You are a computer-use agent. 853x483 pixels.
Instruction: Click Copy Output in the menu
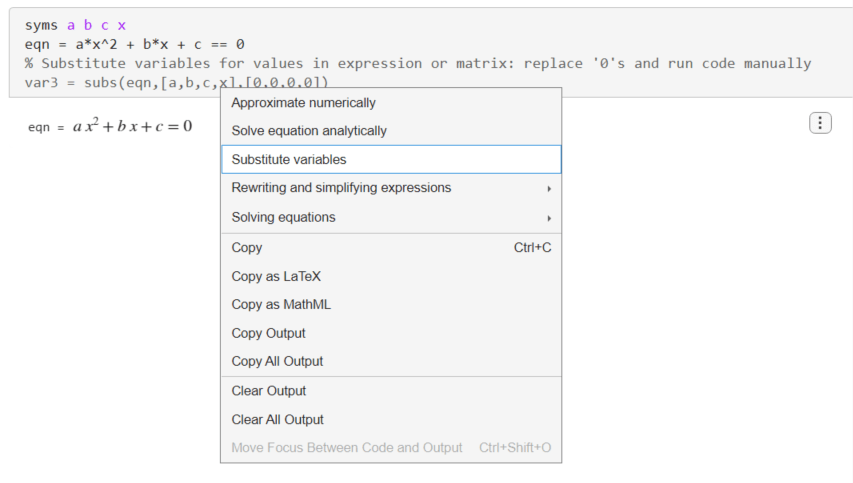point(268,333)
